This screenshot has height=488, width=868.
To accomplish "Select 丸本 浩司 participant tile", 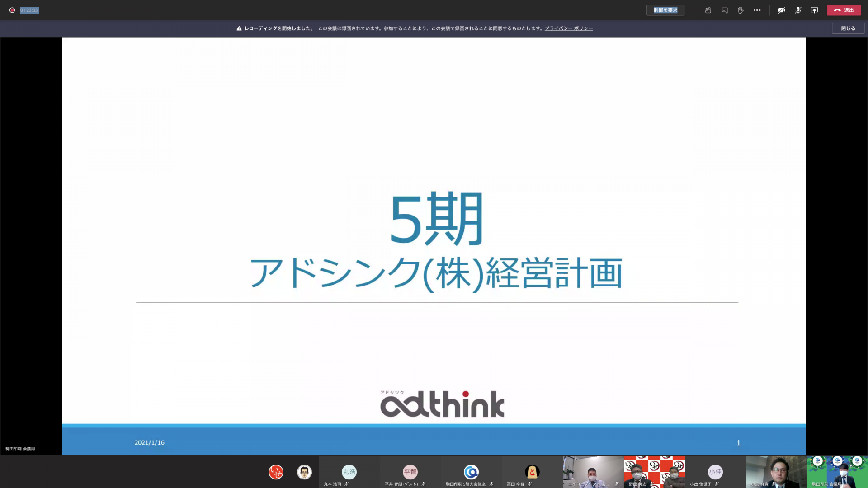I will pos(349,472).
